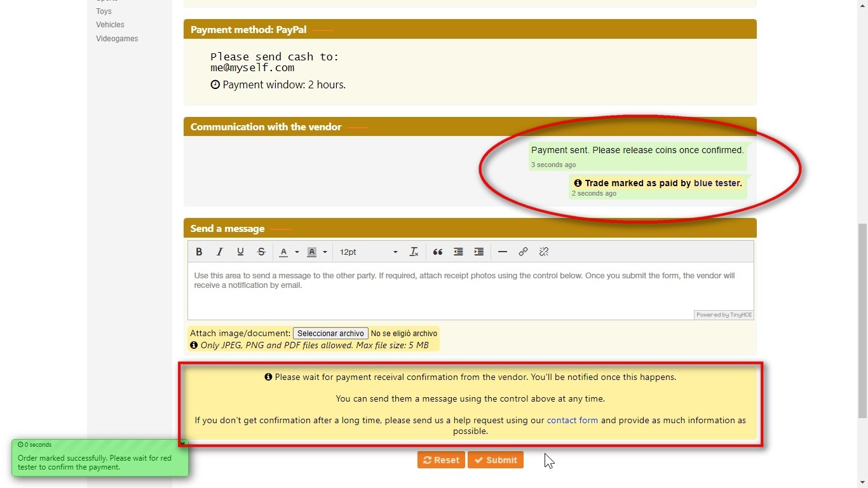Toggle bold formatting in the message editor
The width and height of the screenshot is (868, 488).
tap(199, 252)
